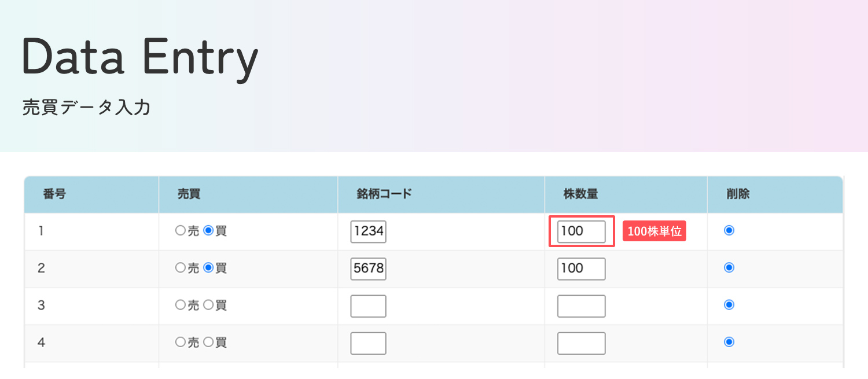The width and height of the screenshot is (868, 379).
Task: Click the 削除 radio for row 2
Action: 729,268
